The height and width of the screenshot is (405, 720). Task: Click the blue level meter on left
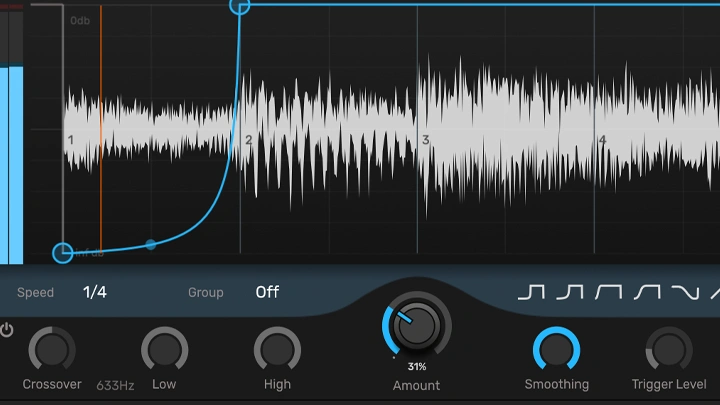[x=15, y=165]
